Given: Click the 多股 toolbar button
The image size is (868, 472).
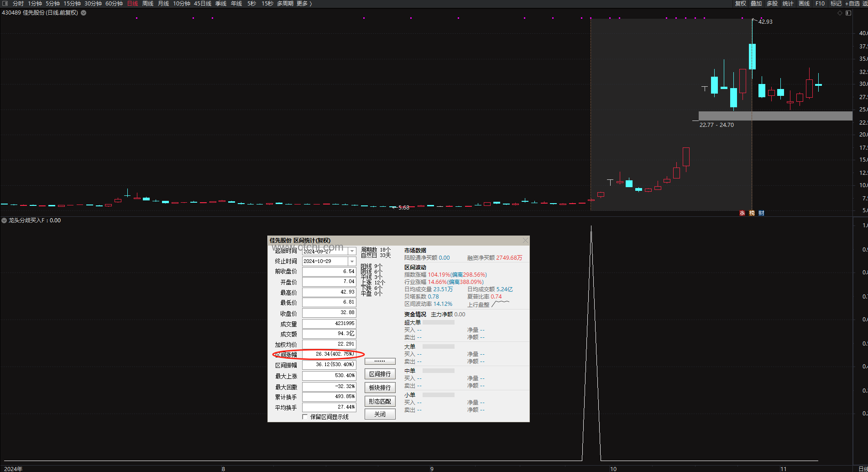Looking at the screenshot, I should (772, 3).
